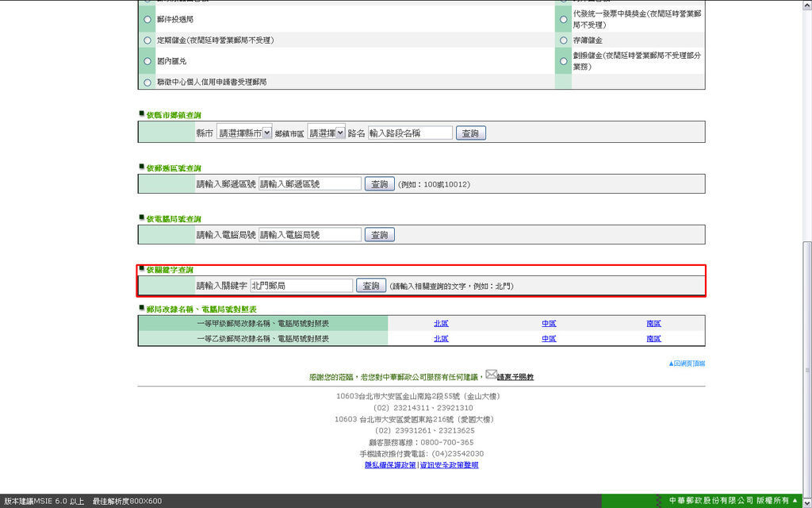Open the 資訊安全政策聲明 link
The image size is (812, 508).
coord(449,465)
